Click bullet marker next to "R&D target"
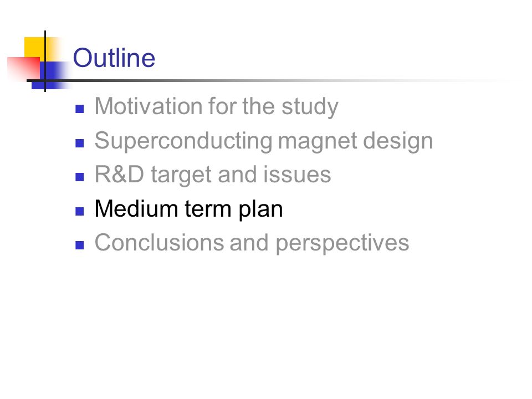Viewport: 532px width, 399px height. point(79,177)
